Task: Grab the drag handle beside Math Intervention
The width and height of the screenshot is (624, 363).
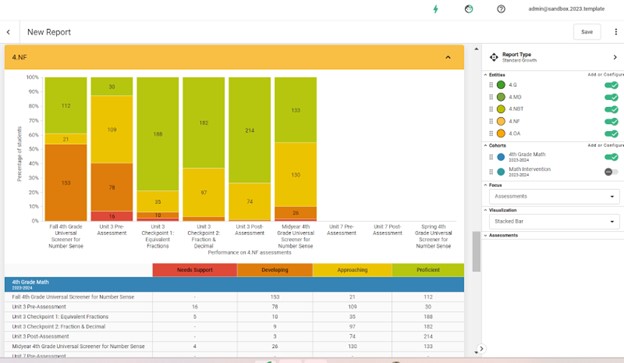Action: (491, 172)
